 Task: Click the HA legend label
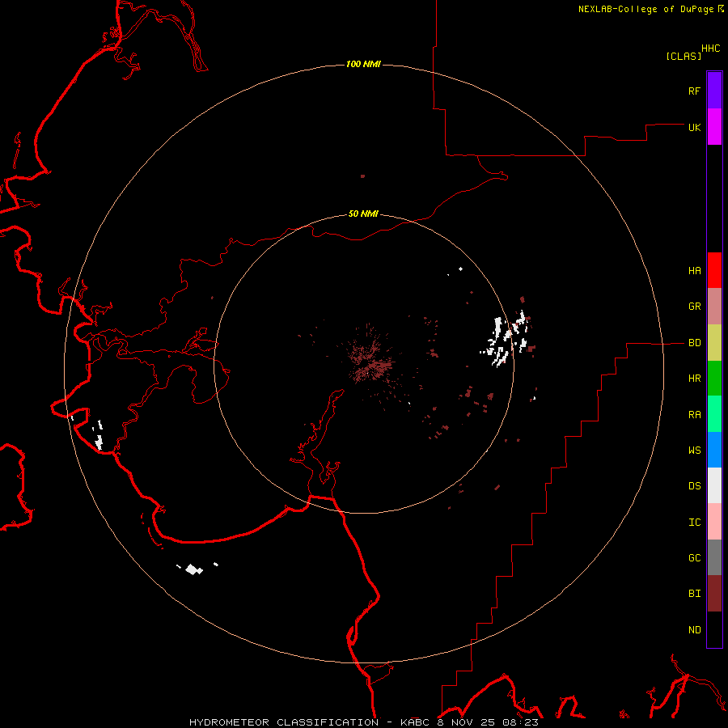(694, 271)
